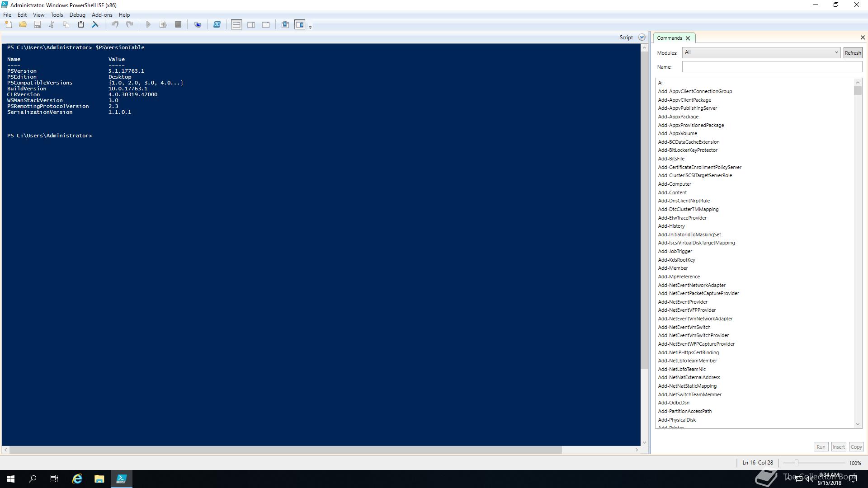Open the Add-ons menu
This screenshot has width=868, height=488.
click(102, 15)
